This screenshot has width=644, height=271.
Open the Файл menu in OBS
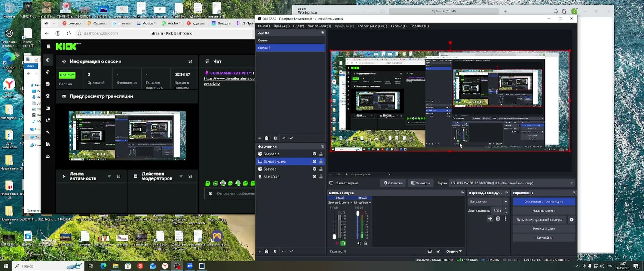(x=264, y=26)
